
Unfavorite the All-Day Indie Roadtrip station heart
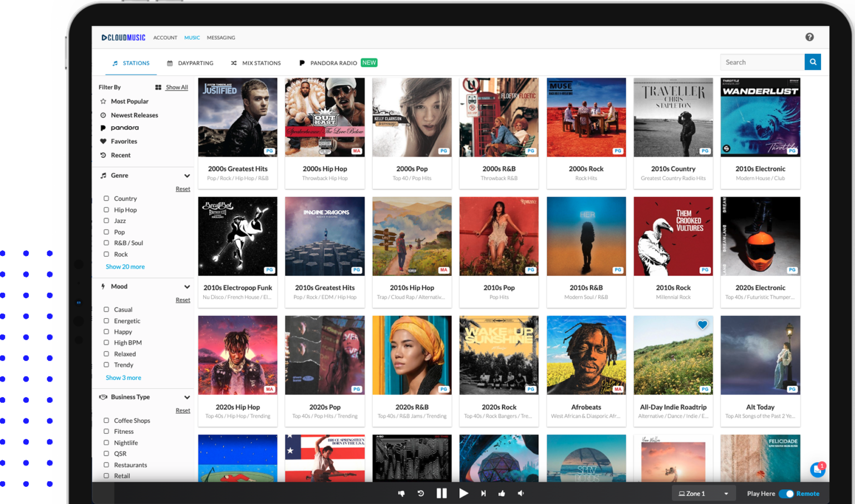(x=702, y=324)
